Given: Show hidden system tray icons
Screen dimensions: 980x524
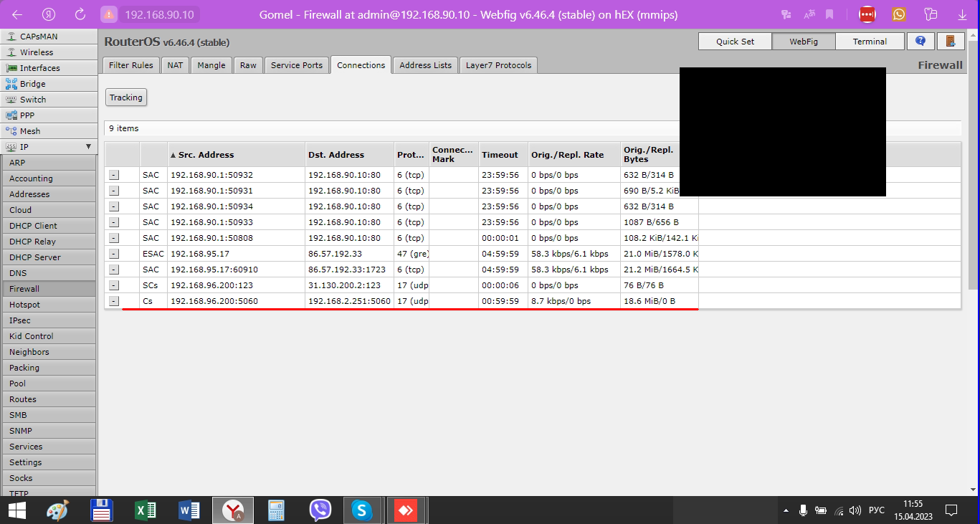Looking at the screenshot, I should coord(786,510).
